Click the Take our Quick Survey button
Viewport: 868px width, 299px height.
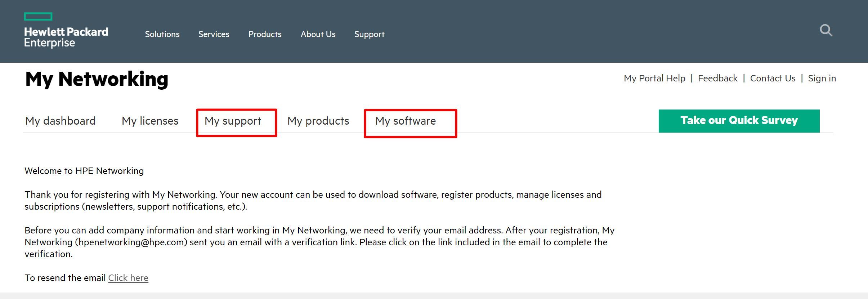(x=739, y=121)
